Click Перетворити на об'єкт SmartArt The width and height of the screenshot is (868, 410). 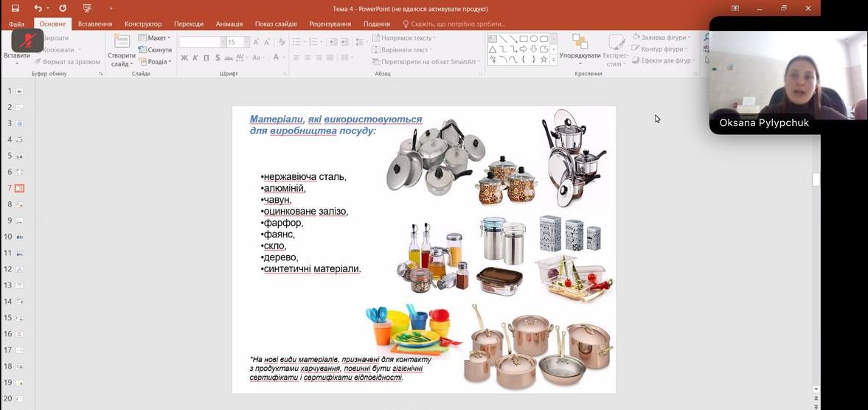coord(426,62)
